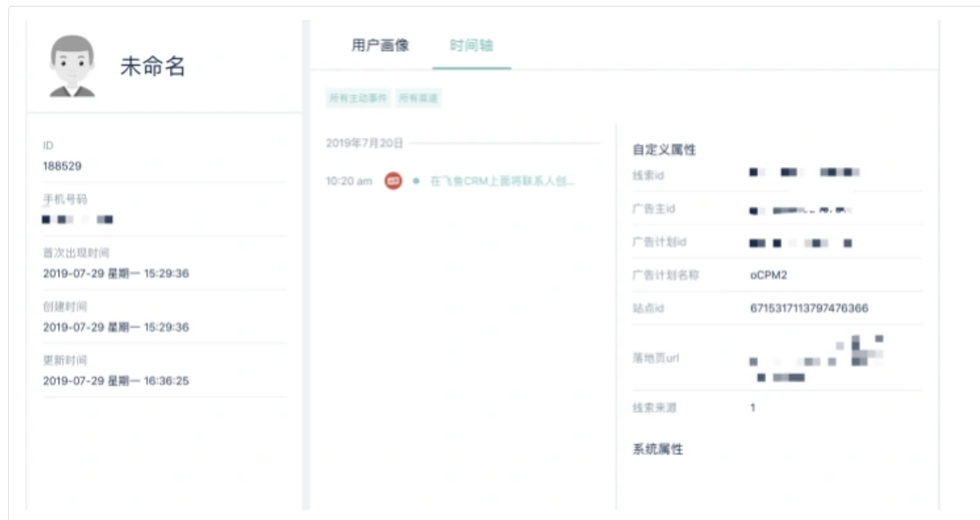Click the 站点id number value
This screenshot has width=980, height=520.
pos(809,308)
